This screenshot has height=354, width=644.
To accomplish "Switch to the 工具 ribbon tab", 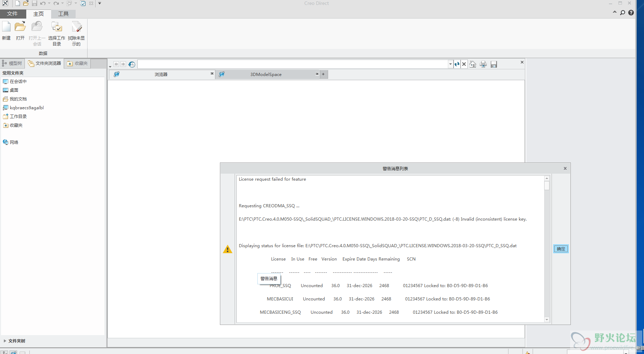I will (x=63, y=14).
